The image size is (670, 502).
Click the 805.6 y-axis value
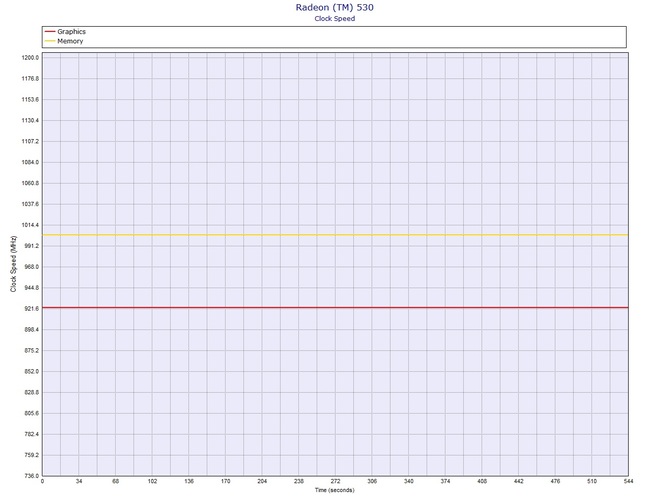[x=31, y=414]
